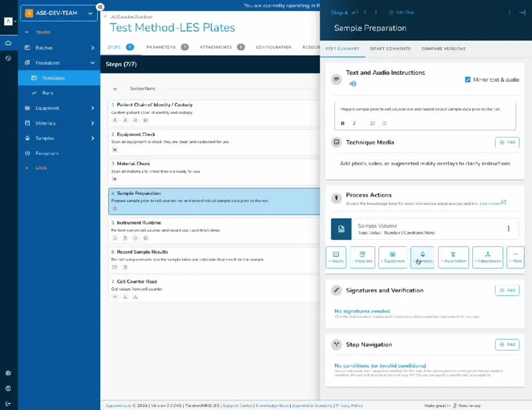Select step 1 Patient Chain of Identity / Custody

(x=214, y=113)
